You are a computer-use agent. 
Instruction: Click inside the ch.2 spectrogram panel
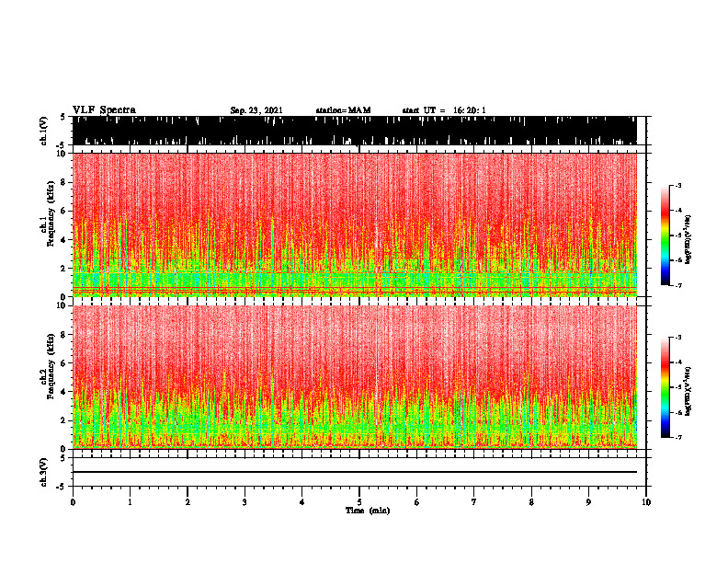tap(355, 377)
